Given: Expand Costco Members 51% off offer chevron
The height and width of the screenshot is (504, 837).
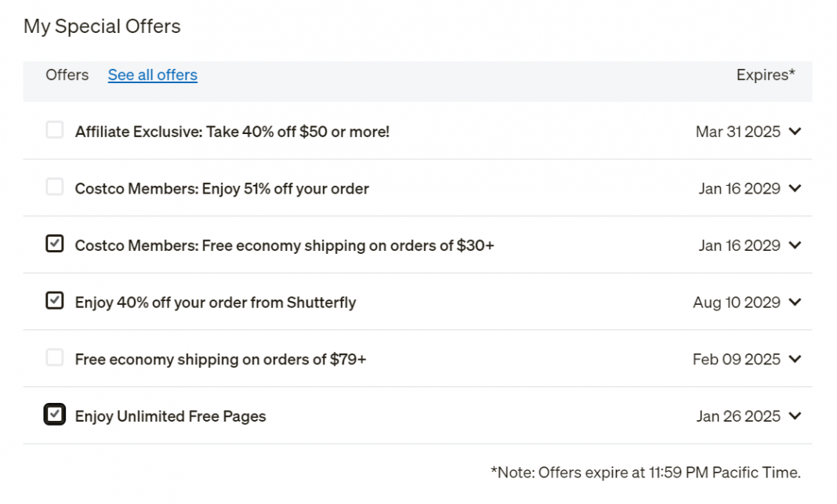Looking at the screenshot, I should point(795,188).
